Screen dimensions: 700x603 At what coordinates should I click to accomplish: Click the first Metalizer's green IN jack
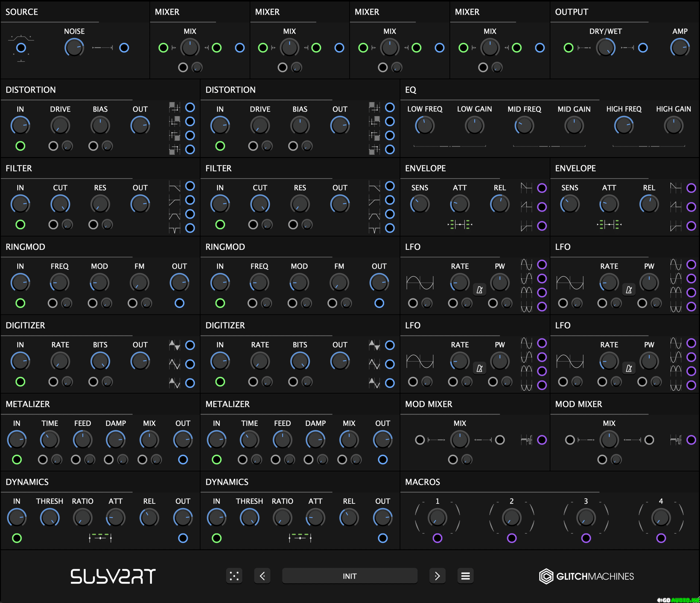coord(17,459)
